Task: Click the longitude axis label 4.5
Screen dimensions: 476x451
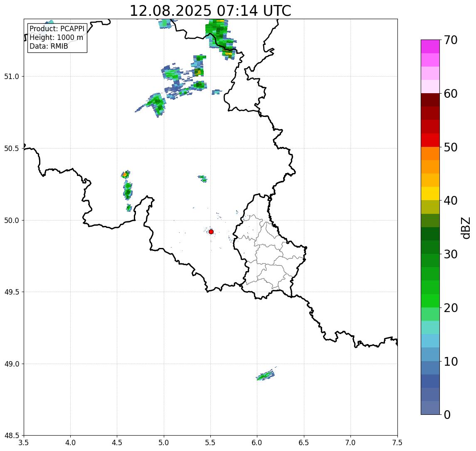Action: tap(117, 443)
